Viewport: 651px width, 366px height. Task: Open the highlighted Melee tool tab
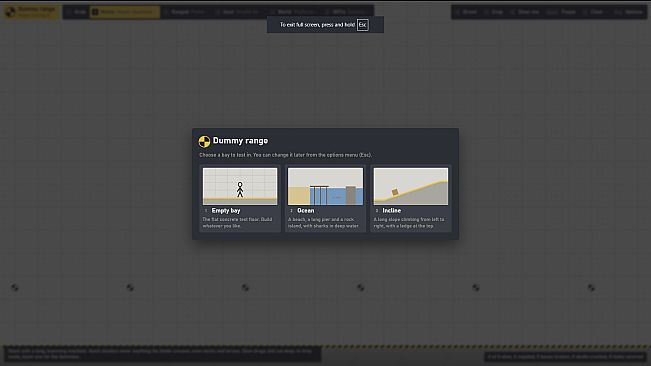click(x=125, y=12)
